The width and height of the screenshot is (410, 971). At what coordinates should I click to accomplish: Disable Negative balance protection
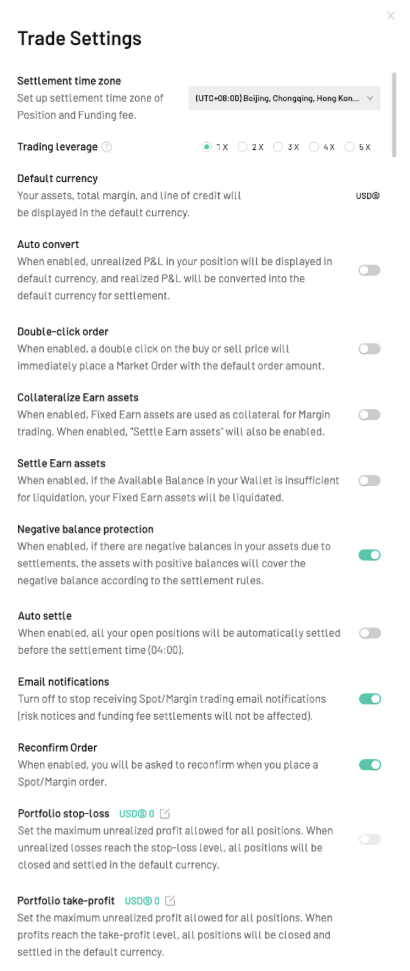(x=369, y=555)
